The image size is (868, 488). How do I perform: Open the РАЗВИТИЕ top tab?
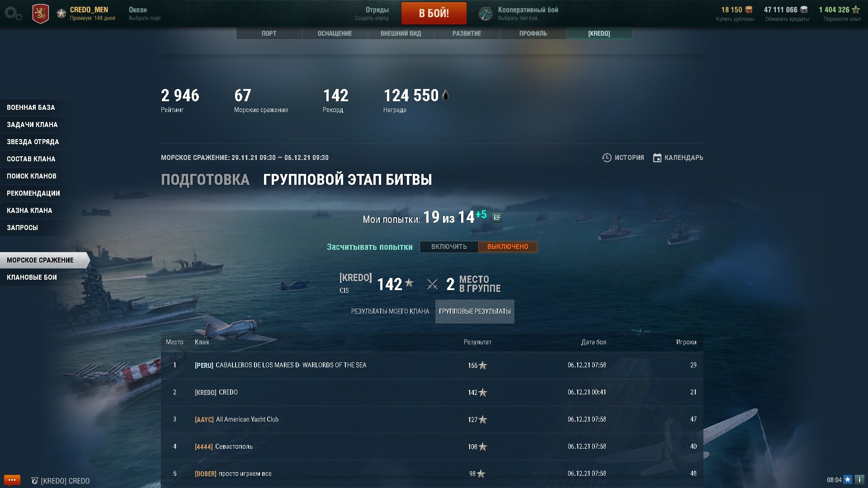[x=467, y=33]
